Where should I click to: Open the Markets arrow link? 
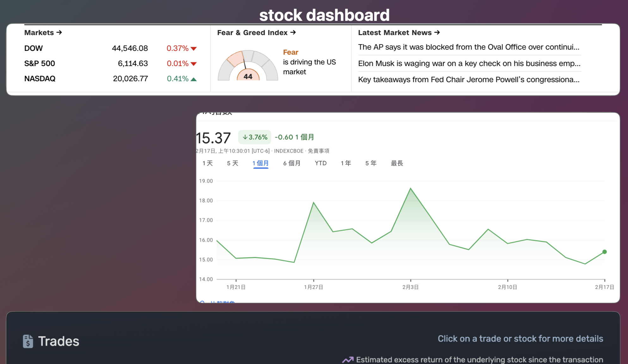(43, 33)
